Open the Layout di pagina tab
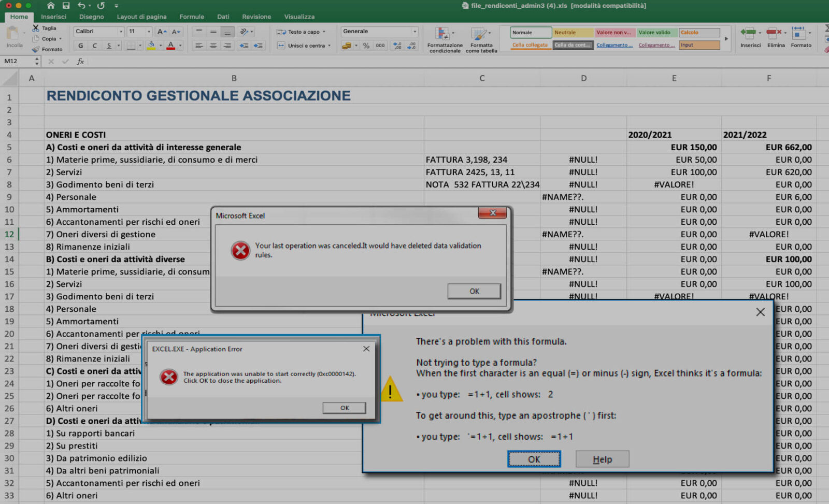Screen dimensions: 829x504 coord(141,17)
